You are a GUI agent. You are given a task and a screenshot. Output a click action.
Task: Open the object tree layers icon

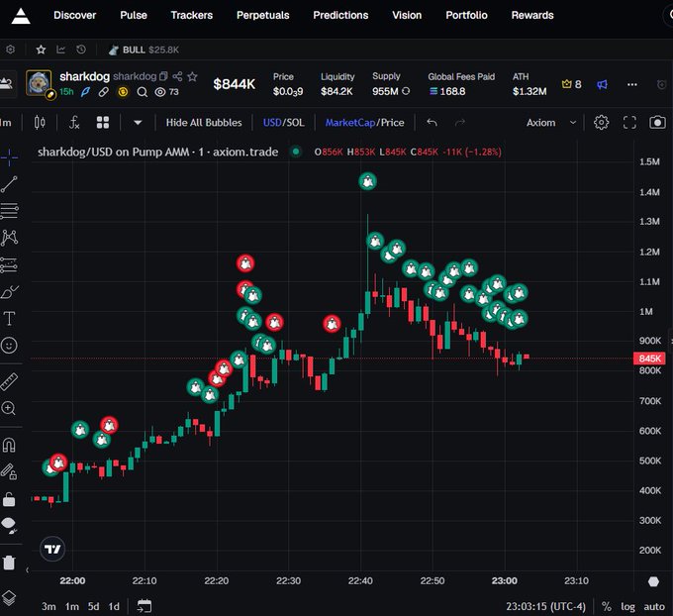pos(9,598)
